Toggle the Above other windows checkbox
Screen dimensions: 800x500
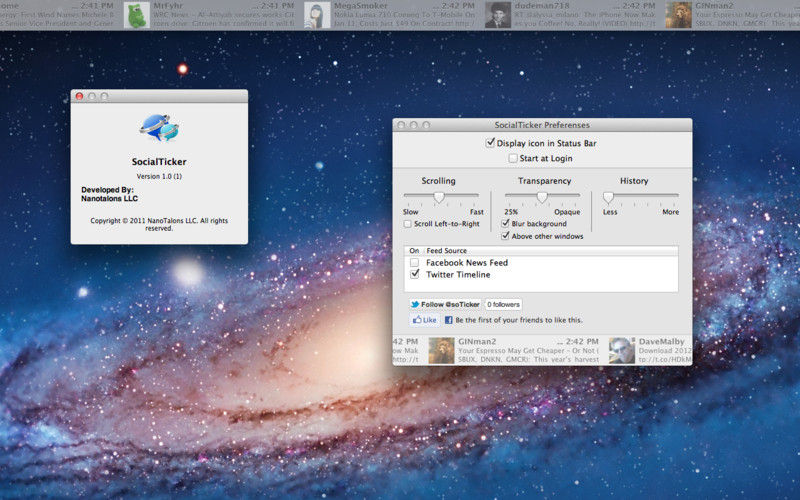pyautogui.click(x=505, y=236)
